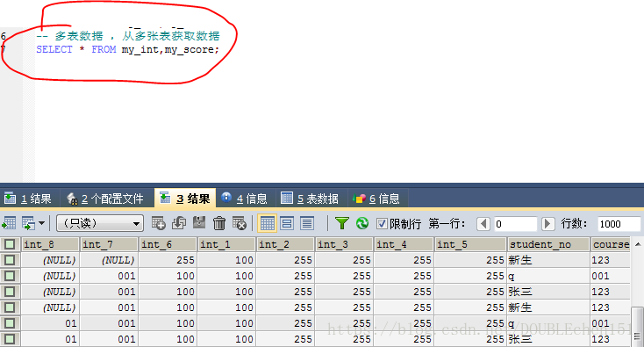Toggle the select-all checkbox in header row
This screenshot has width=644, height=347.
click(10, 244)
